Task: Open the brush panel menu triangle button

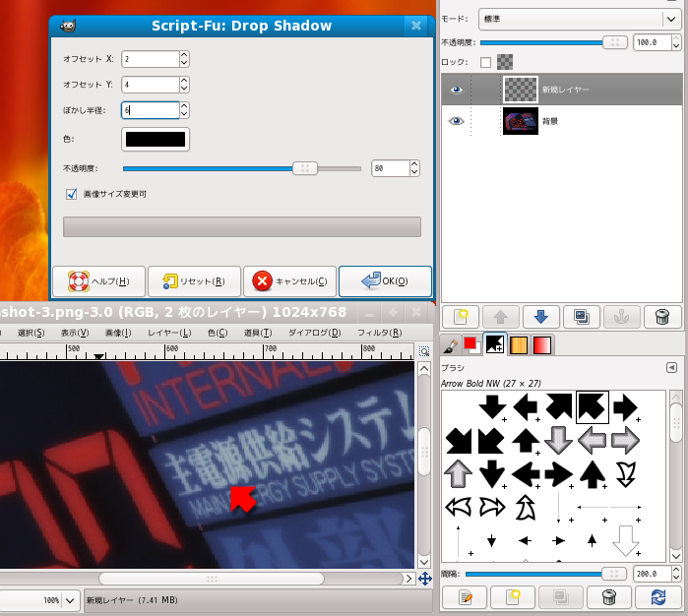Action: pos(671,366)
